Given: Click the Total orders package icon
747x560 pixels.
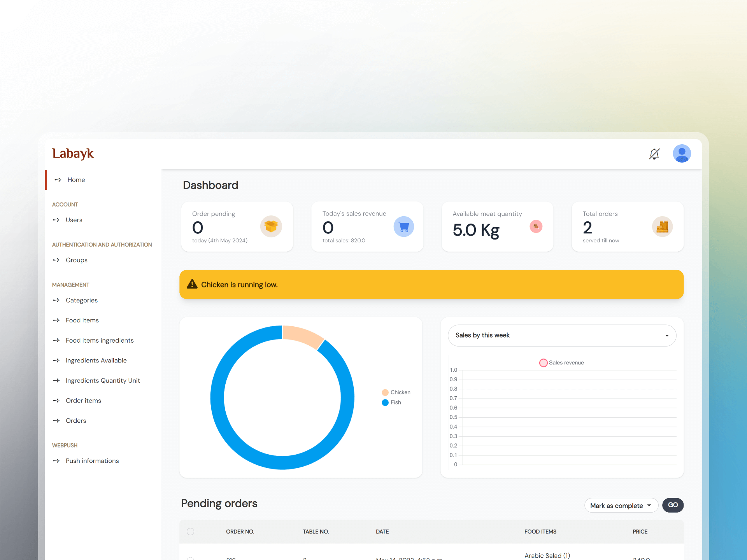Looking at the screenshot, I should tap(661, 226).
